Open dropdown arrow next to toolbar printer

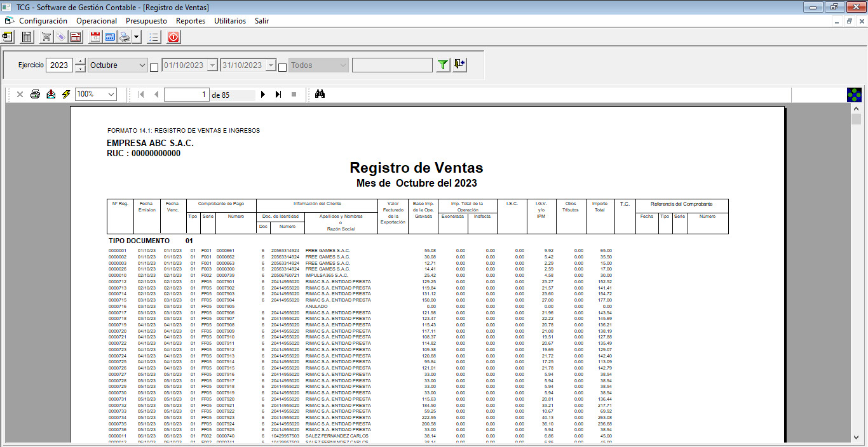click(x=137, y=37)
